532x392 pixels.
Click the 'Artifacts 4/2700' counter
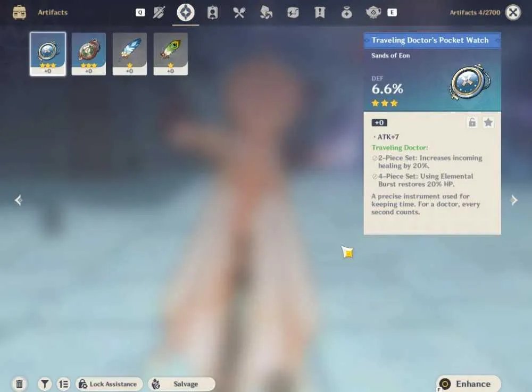(x=475, y=13)
